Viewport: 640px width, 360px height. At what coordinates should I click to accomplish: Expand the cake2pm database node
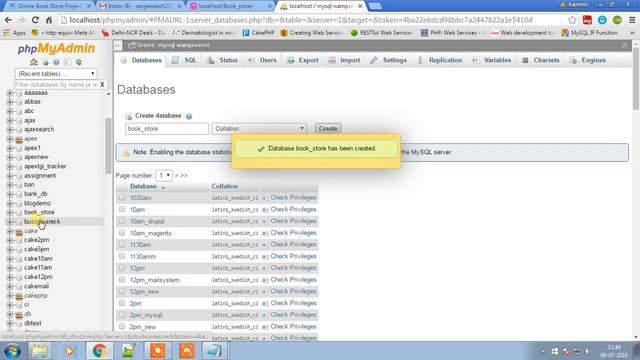[x=10, y=240]
